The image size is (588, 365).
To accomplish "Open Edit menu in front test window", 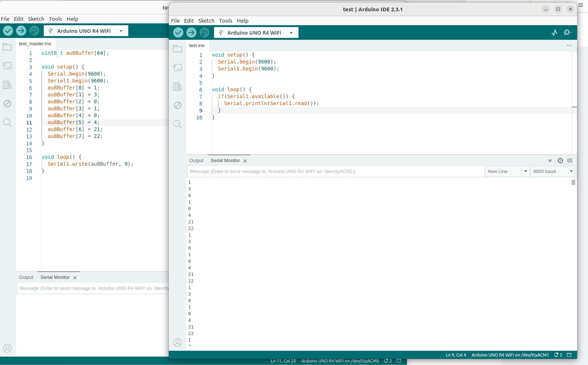I will pyautogui.click(x=189, y=21).
